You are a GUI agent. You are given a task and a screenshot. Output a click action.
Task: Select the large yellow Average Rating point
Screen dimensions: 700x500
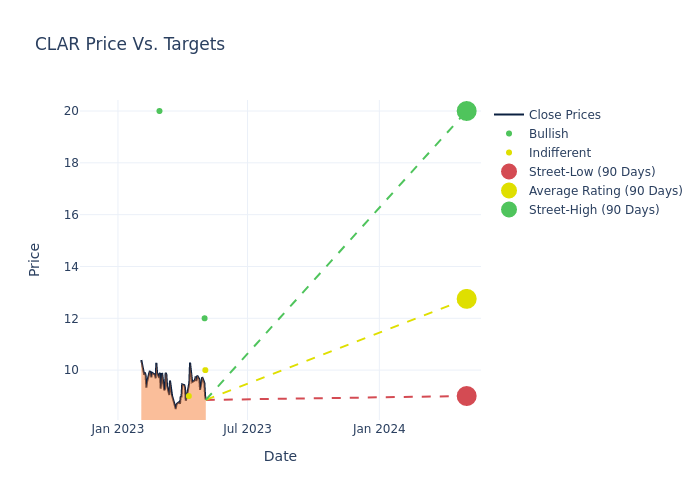pyautogui.click(x=466, y=299)
